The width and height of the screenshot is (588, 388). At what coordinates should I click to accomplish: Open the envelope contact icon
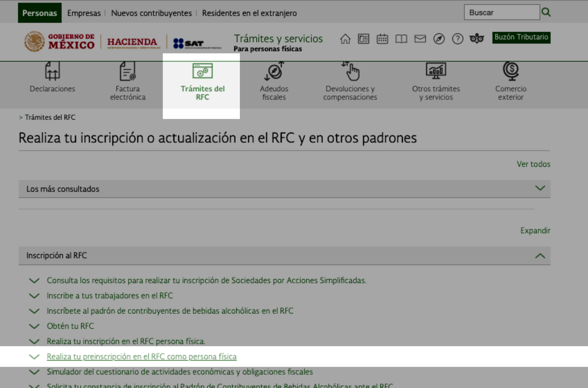420,39
